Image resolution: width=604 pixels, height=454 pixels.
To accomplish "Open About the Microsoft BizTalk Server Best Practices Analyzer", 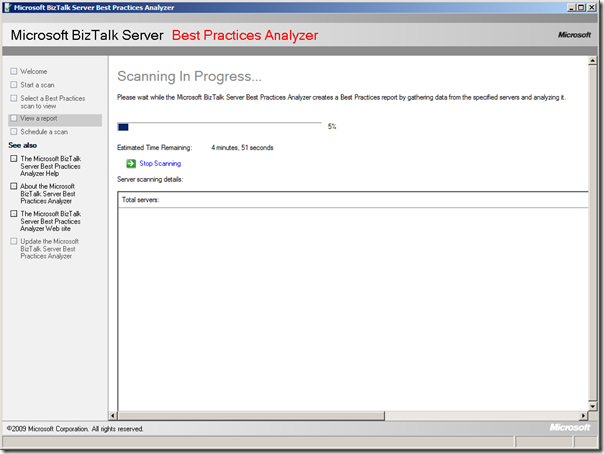I will point(48,194).
